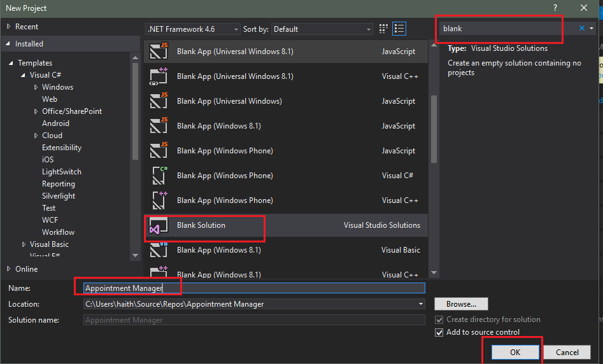603x364 pixels.
Task: Select the Reporting template category
Action: (59, 184)
